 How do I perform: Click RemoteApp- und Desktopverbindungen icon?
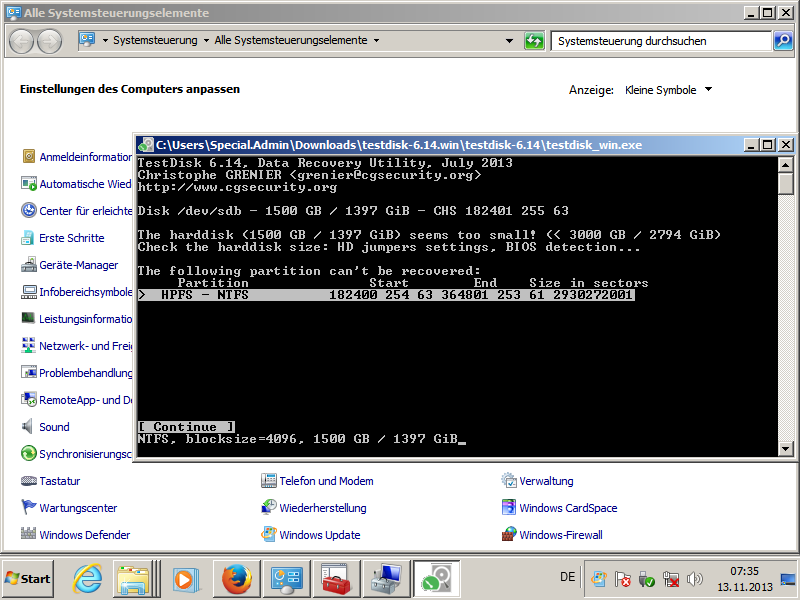(29, 399)
